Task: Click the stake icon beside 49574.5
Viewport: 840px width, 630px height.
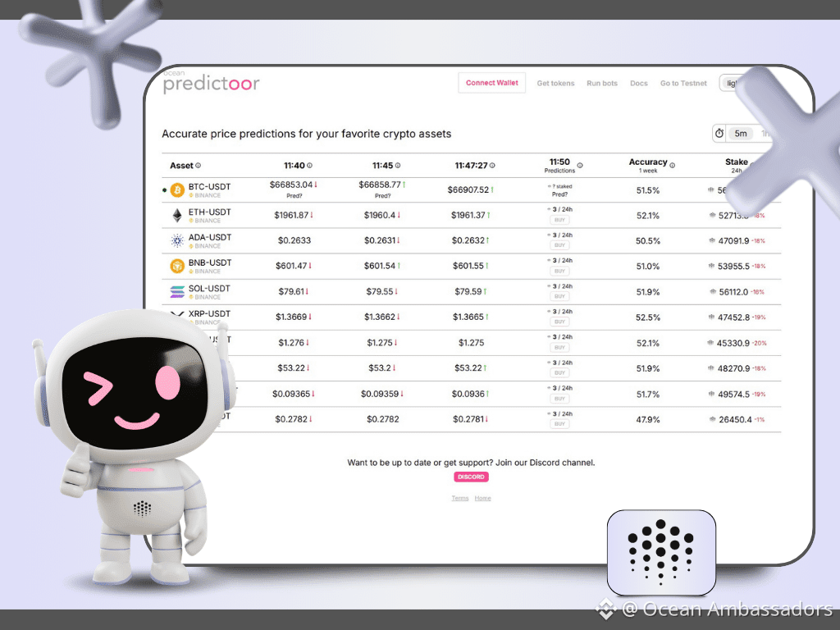Action: [x=711, y=394]
